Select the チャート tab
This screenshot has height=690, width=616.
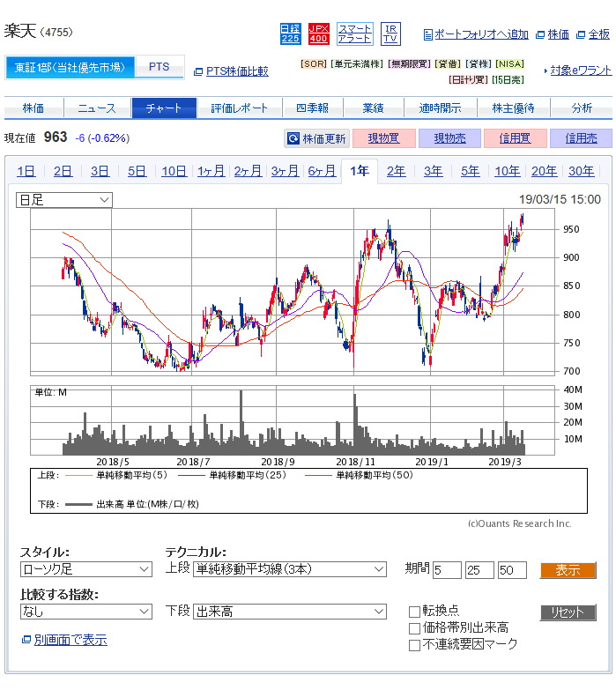point(164,108)
